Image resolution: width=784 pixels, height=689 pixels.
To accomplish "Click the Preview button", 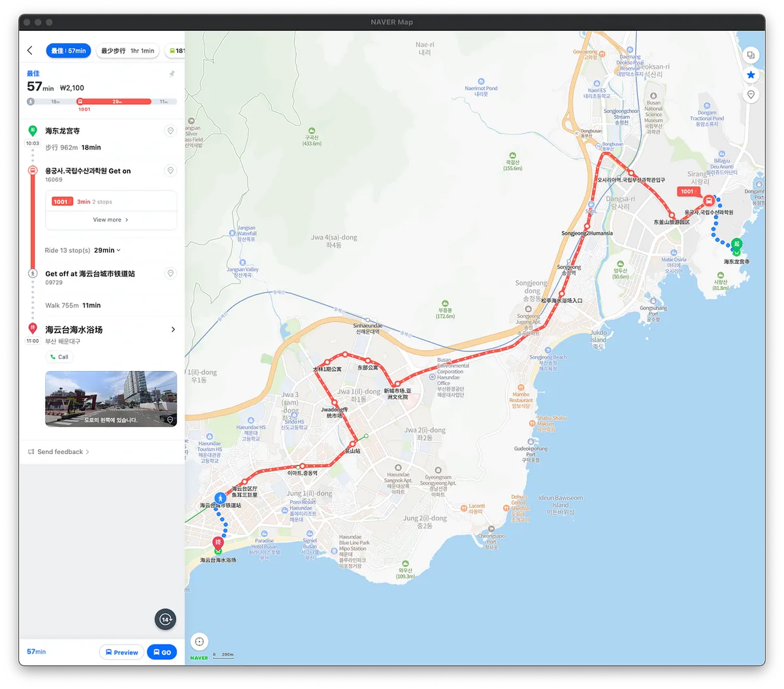I will [122, 652].
